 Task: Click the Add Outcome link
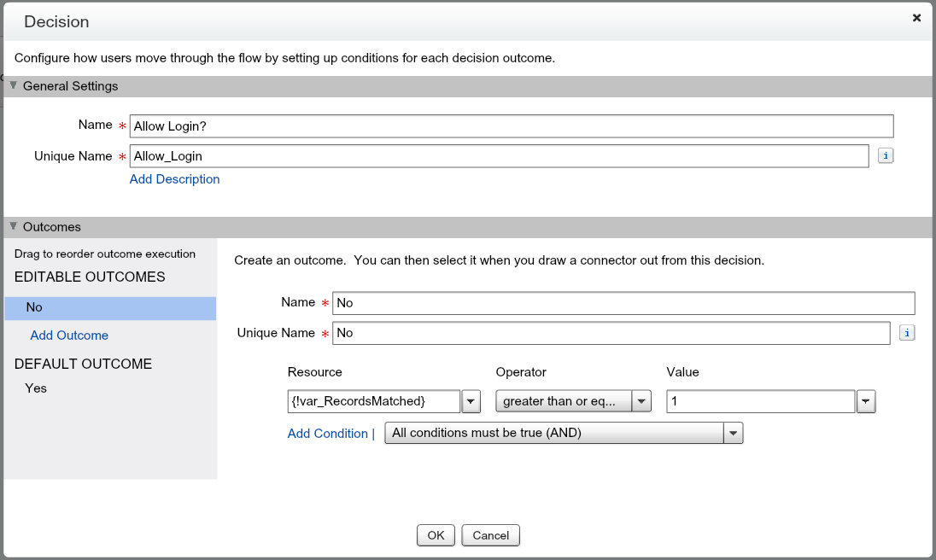click(x=69, y=335)
